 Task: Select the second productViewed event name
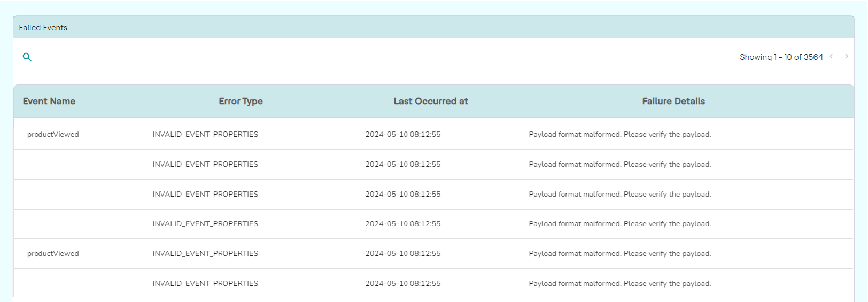[53, 254]
